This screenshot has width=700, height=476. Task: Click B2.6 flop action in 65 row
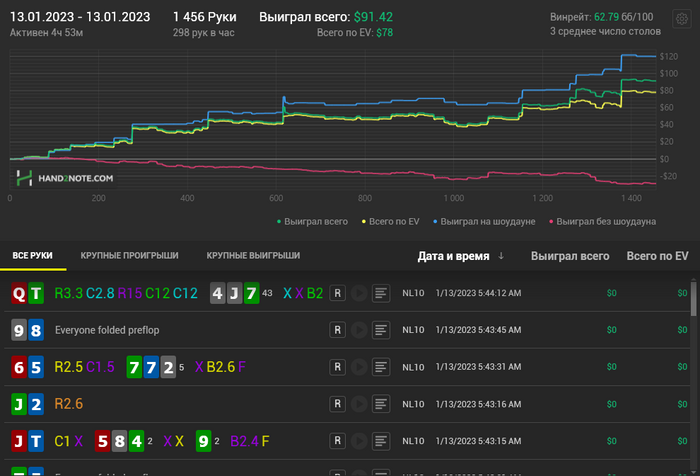coord(221,367)
